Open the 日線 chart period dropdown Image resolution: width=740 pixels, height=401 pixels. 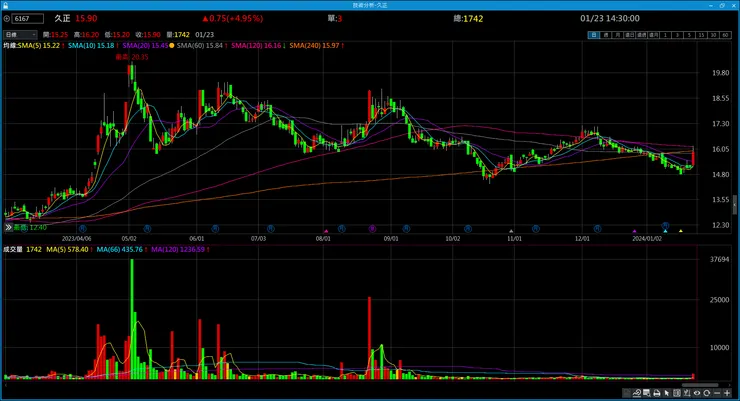click(x=20, y=34)
